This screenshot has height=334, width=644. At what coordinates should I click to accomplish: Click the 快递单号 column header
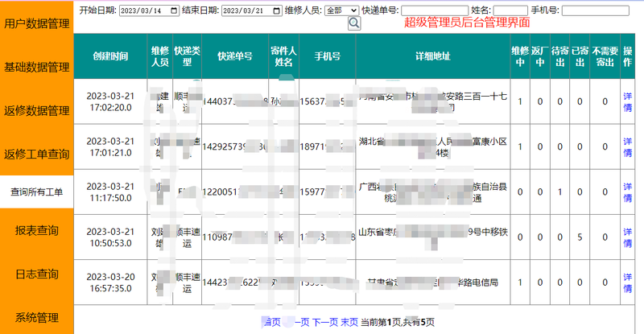235,56
